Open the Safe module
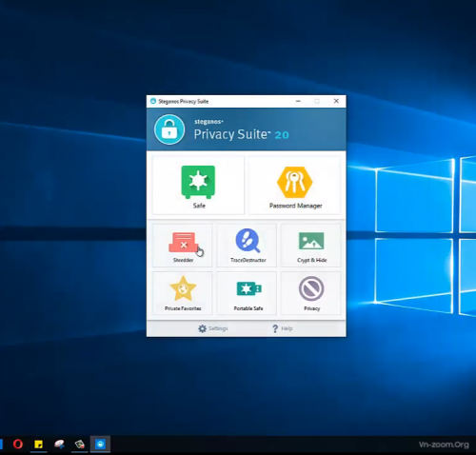 tap(198, 186)
